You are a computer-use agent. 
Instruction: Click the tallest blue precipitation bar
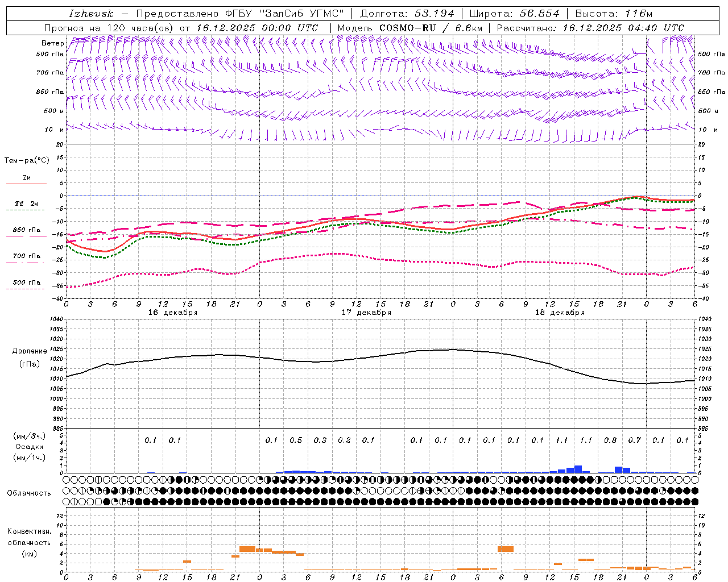pos(578,469)
